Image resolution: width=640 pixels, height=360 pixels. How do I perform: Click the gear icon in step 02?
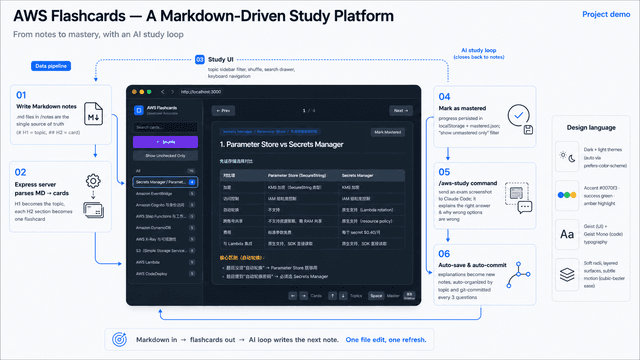point(93,181)
